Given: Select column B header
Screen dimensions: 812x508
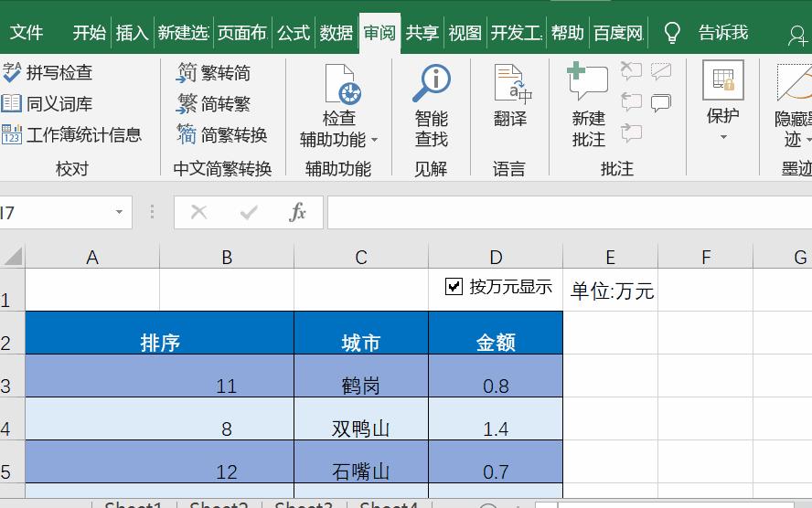Looking at the screenshot, I should [x=227, y=257].
